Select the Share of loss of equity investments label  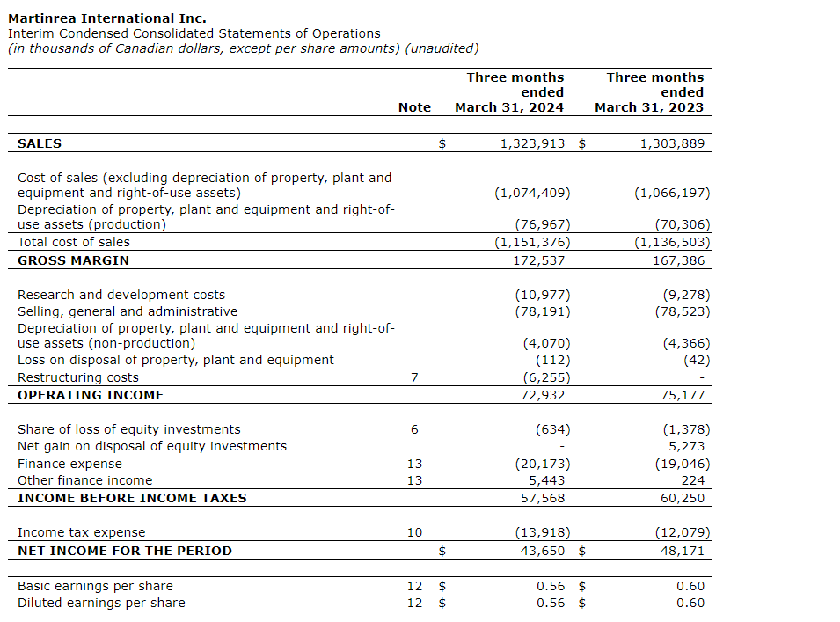point(129,429)
